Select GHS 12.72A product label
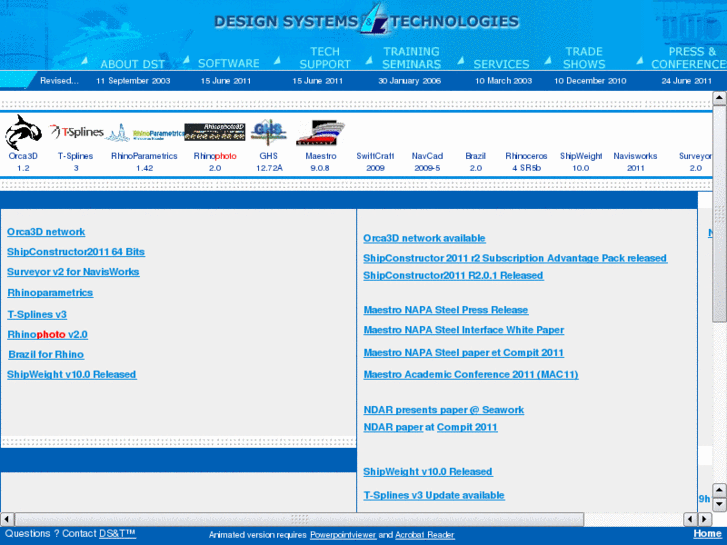This screenshot has height=545, width=727. (269, 162)
